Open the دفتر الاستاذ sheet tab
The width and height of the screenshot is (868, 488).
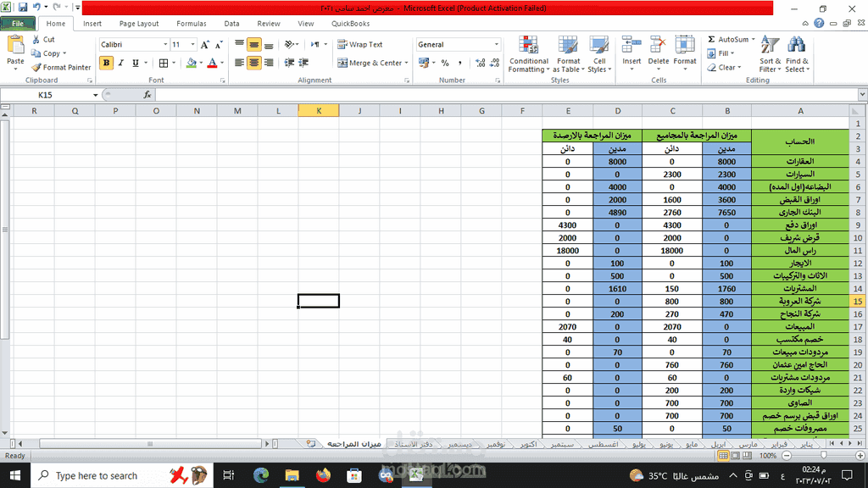(x=414, y=444)
